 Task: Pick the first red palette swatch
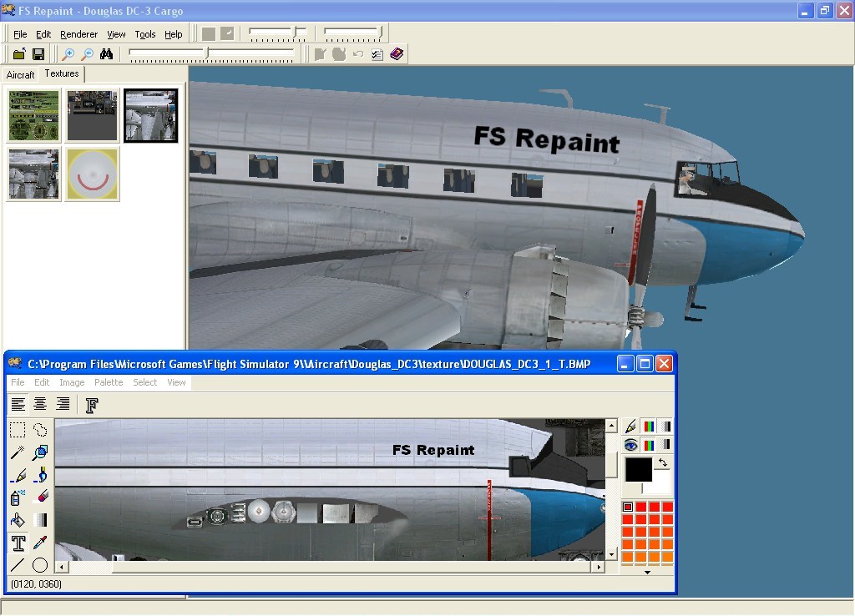coord(628,507)
